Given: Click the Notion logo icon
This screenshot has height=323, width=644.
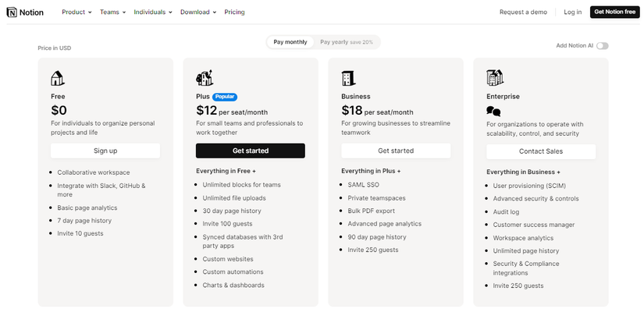Looking at the screenshot, I should [x=12, y=12].
